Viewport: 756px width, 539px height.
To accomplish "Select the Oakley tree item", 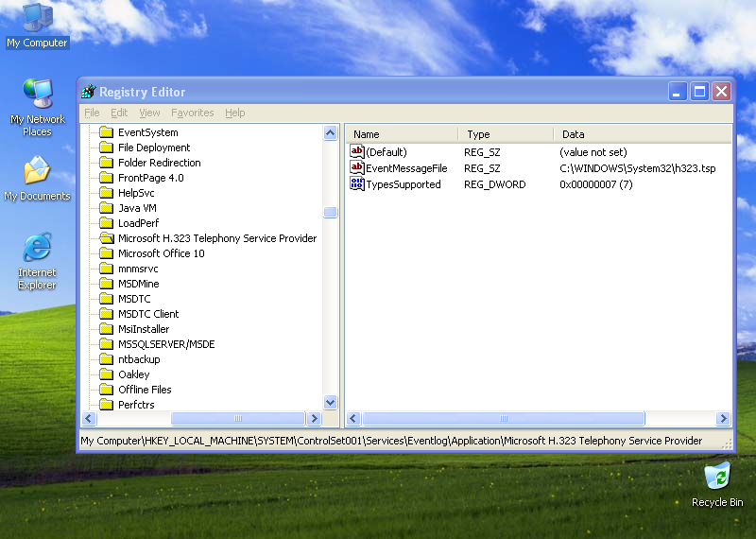I will click(134, 374).
